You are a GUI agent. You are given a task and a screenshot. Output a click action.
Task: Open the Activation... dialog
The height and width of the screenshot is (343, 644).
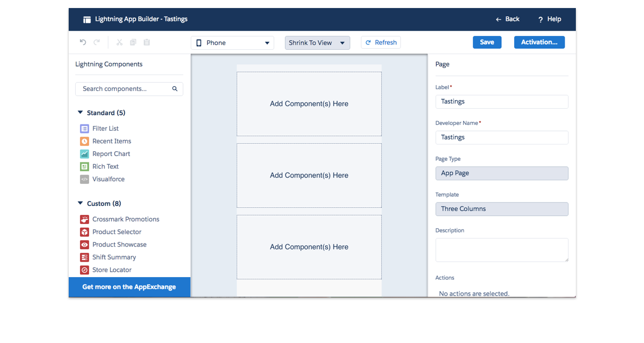[539, 42]
